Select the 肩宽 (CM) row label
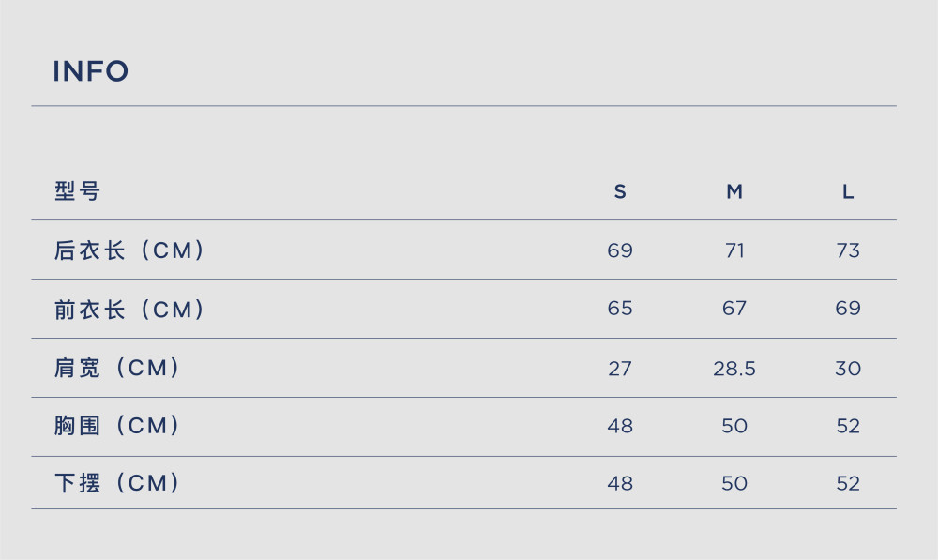The height and width of the screenshot is (560, 938). point(117,368)
